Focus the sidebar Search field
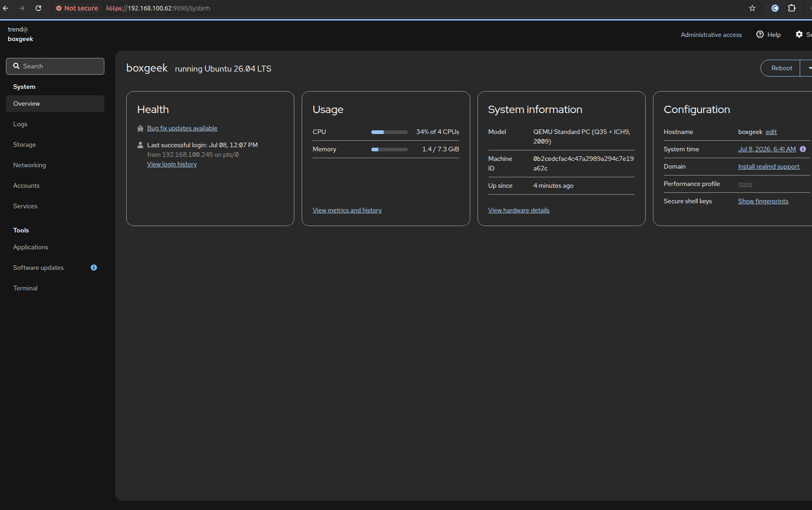Image resolution: width=812 pixels, height=510 pixels. click(55, 66)
